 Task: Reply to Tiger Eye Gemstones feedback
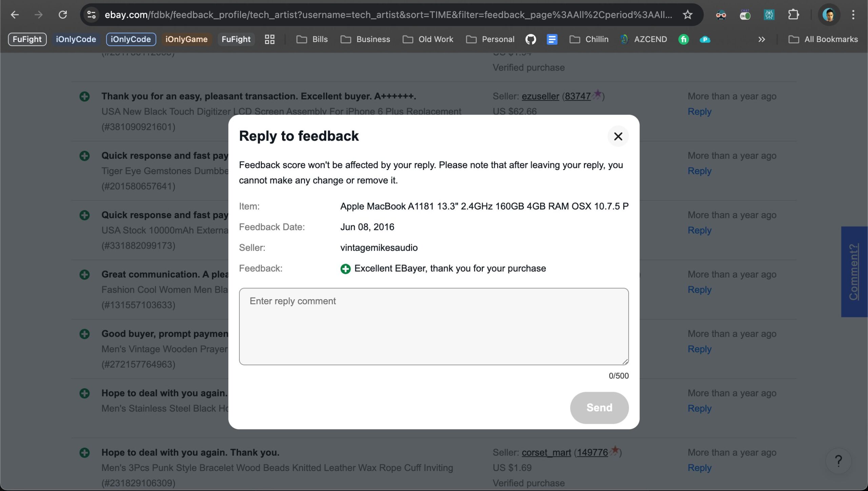coord(699,171)
